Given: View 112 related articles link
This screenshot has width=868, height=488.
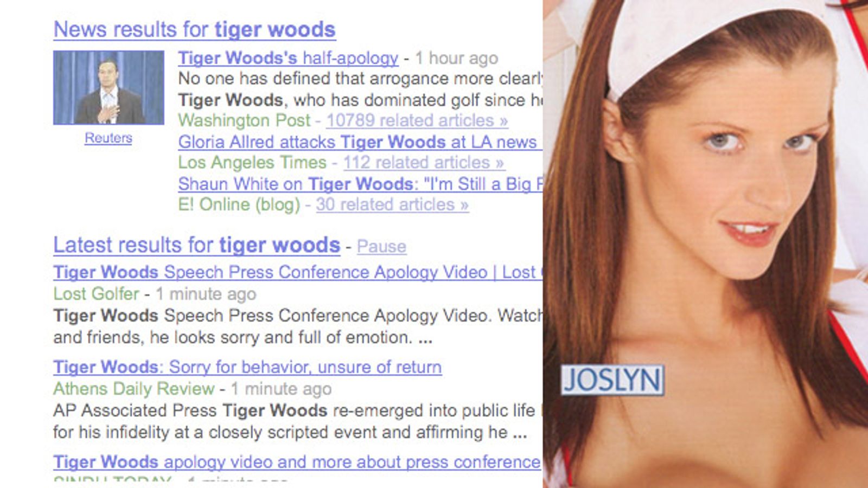Looking at the screenshot, I should tap(423, 162).
